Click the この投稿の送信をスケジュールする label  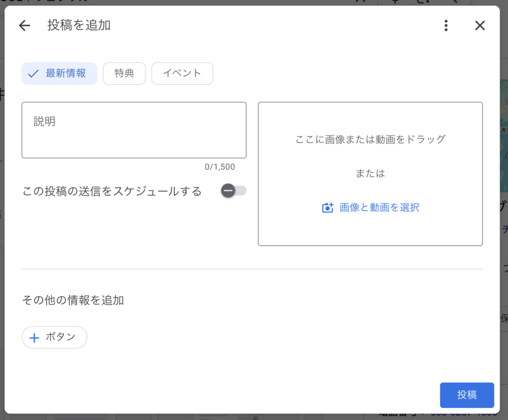click(x=112, y=191)
